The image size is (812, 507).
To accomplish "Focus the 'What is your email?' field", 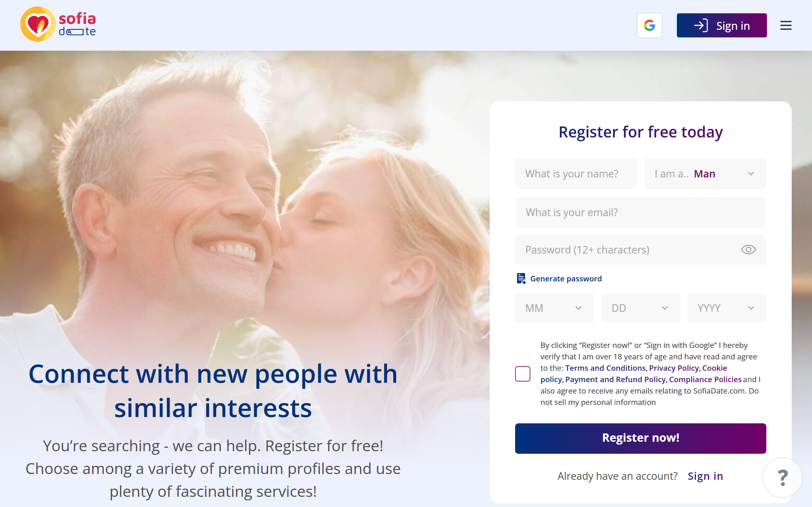I will coord(640,212).
